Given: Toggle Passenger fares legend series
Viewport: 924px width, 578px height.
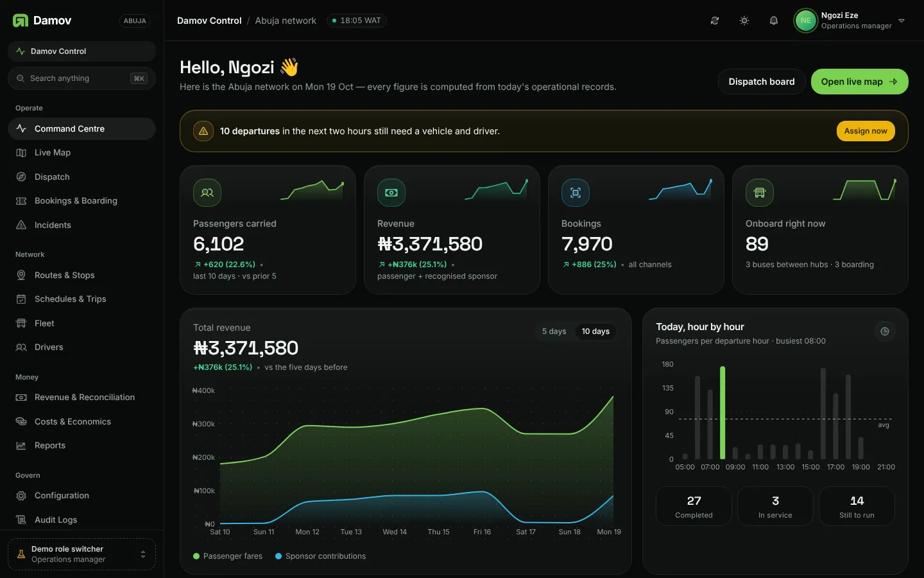Looking at the screenshot, I should pos(228,556).
